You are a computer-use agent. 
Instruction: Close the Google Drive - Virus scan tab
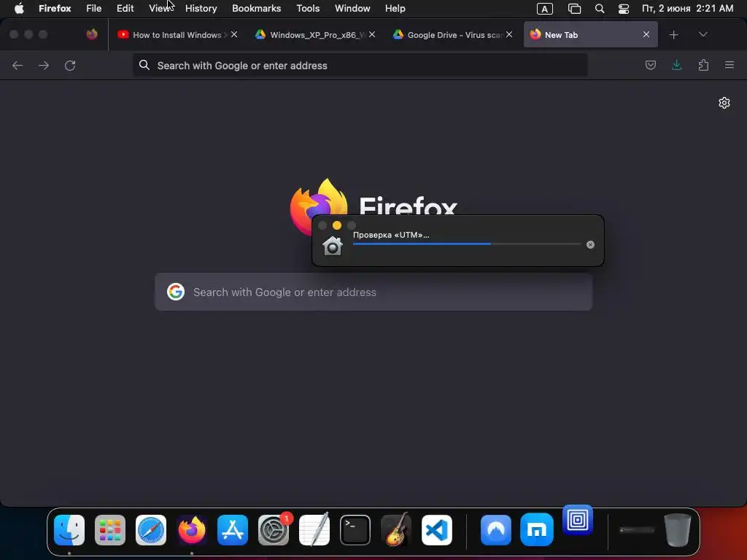(509, 34)
